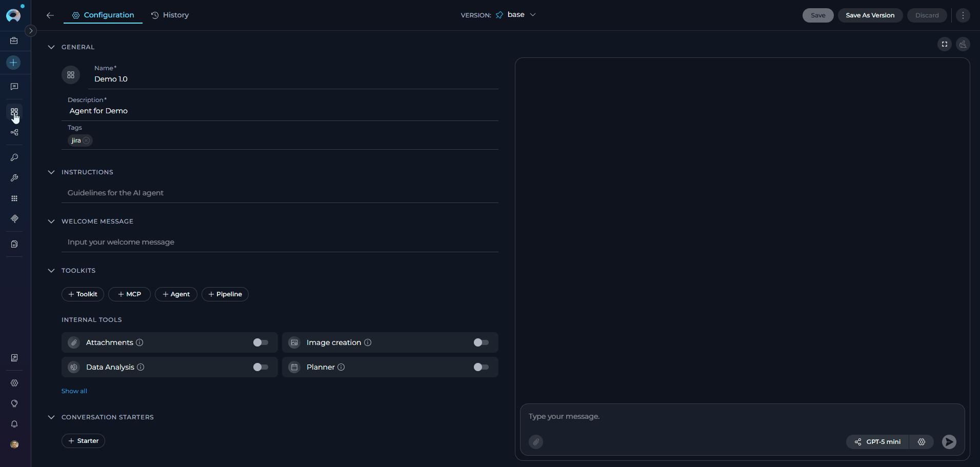Click the send message arrow button
Image resolution: width=980 pixels, height=467 pixels.
tap(949, 442)
